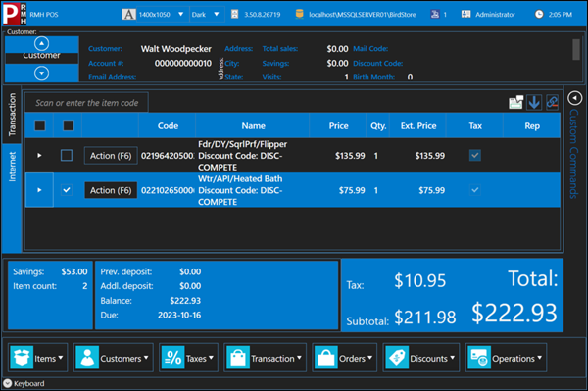The image size is (588, 391).
Task: Select the $135.99 price cell
Action: 350,155
